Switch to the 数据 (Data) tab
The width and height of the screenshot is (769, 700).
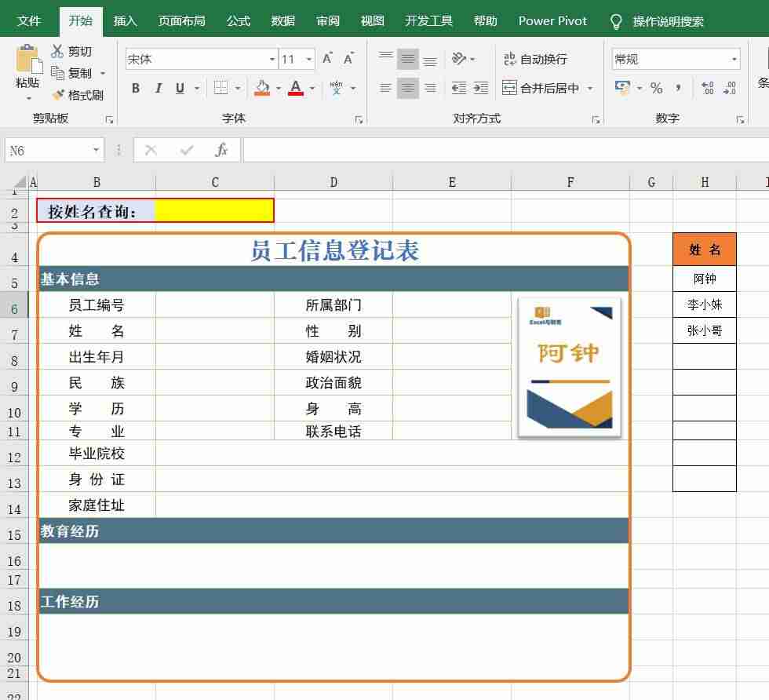(283, 21)
